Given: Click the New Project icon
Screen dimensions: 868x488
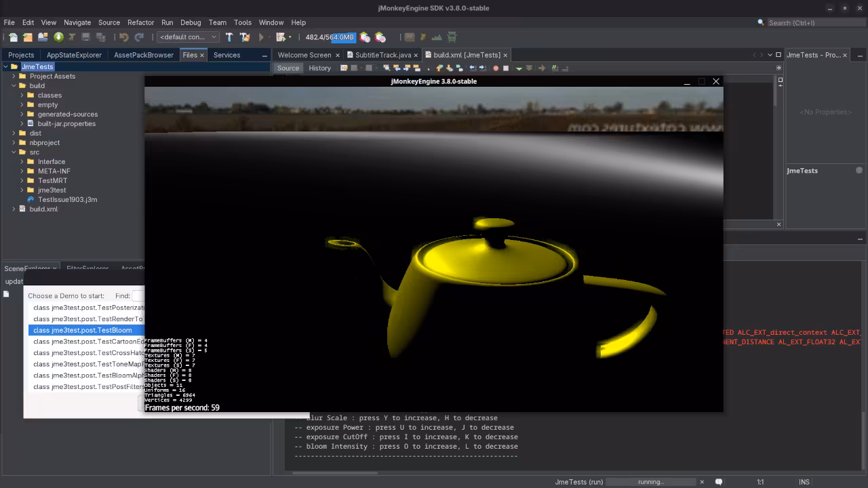Looking at the screenshot, I should click(x=28, y=37).
